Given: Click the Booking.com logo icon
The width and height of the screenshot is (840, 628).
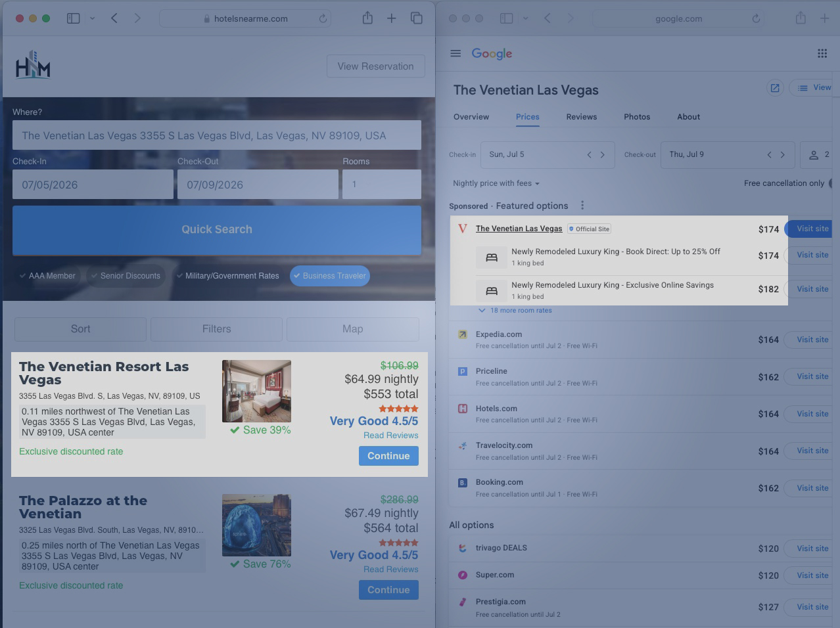Looking at the screenshot, I should 463,482.
